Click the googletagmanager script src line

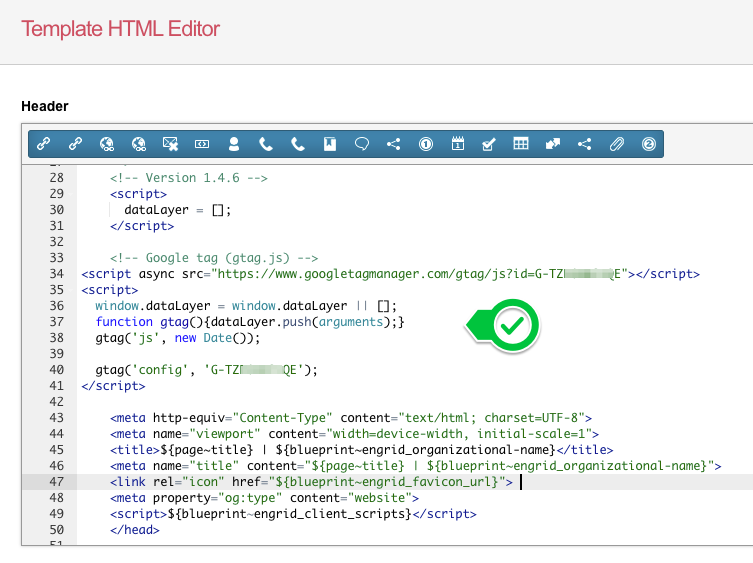[x=390, y=274]
